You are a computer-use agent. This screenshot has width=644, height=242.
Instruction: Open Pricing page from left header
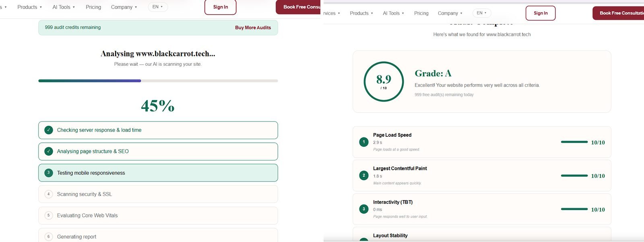[x=93, y=7]
